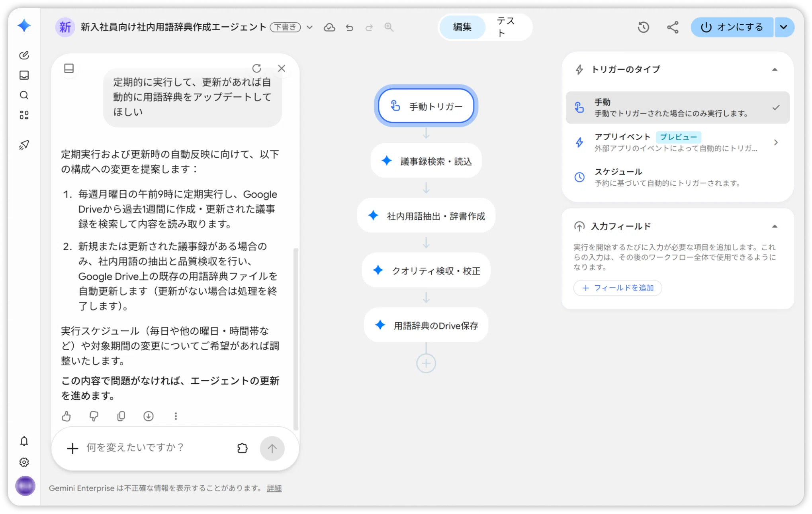Download the response via arrow icon

tap(149, 416)
